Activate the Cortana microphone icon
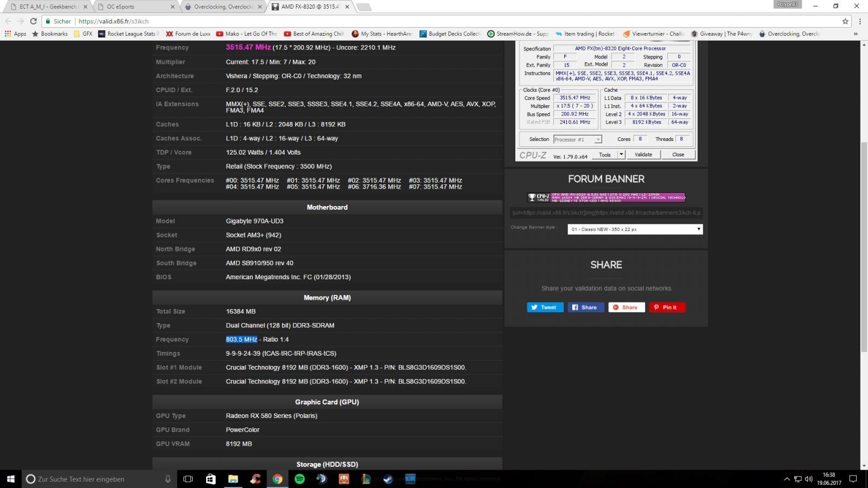The width and height of the screenshot is (868, 488). (168, 479)
